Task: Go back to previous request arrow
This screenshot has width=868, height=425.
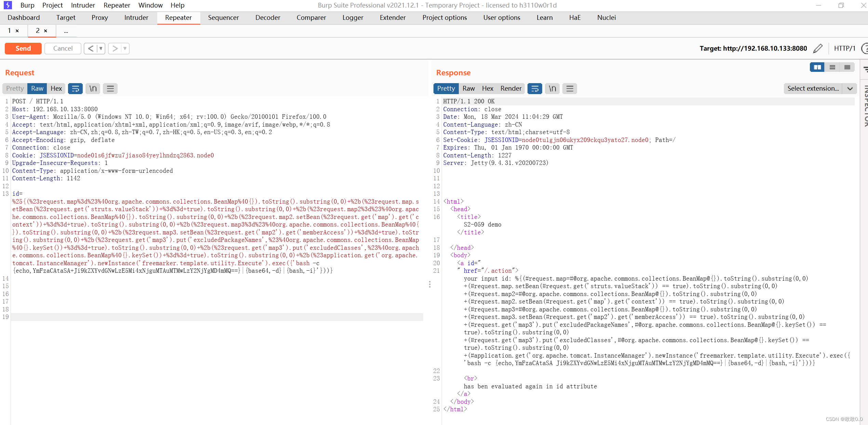Action: pyautogui.click(x=91, y=49)
